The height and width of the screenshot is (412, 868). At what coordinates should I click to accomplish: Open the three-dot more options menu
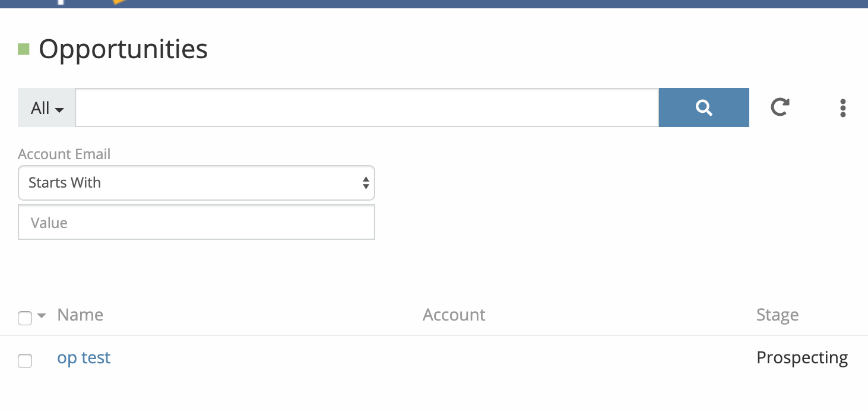click(x=842, y=108)
